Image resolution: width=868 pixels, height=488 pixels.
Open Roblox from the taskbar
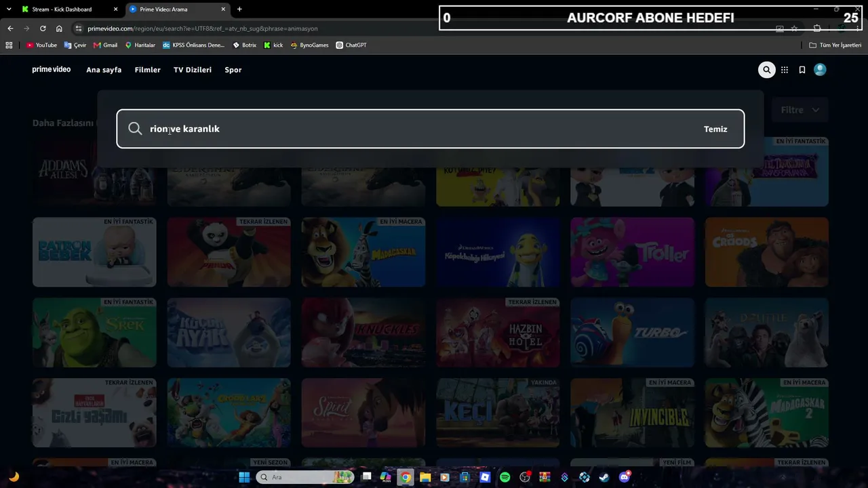click(x=485, y=477)
